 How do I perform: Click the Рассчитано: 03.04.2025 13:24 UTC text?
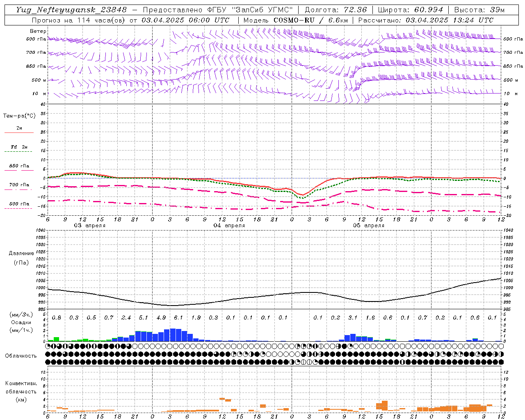coord(426,20)
